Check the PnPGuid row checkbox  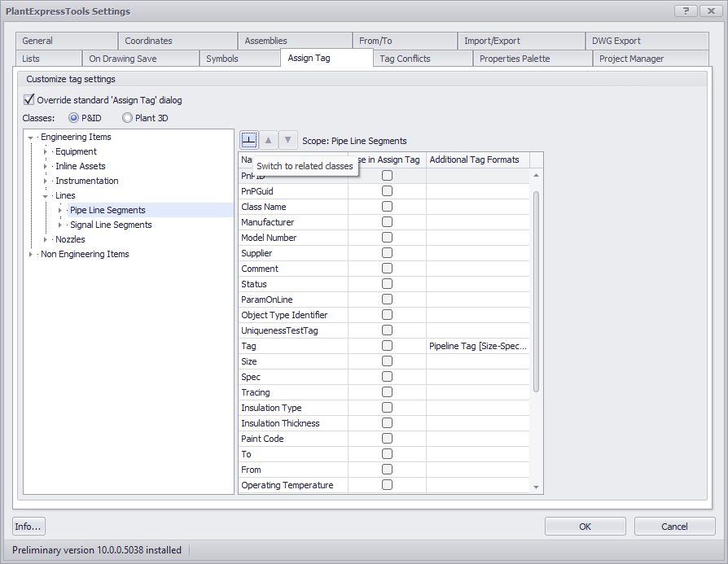(x=387, y=190)
